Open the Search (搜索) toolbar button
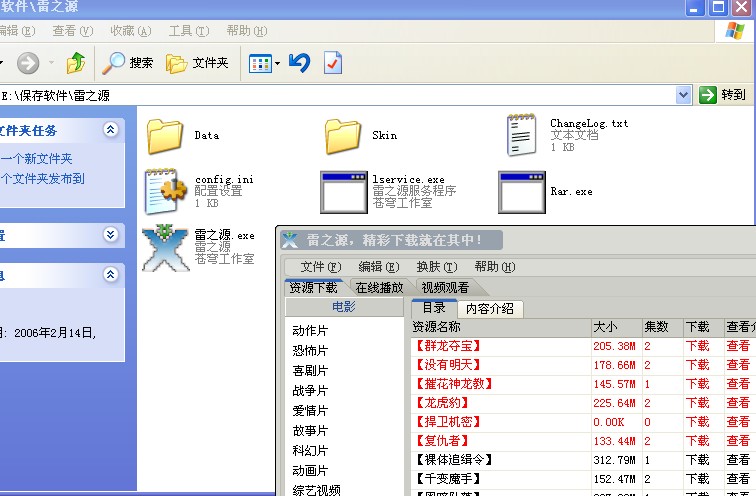The image size is (756, 496). point(128,63)
